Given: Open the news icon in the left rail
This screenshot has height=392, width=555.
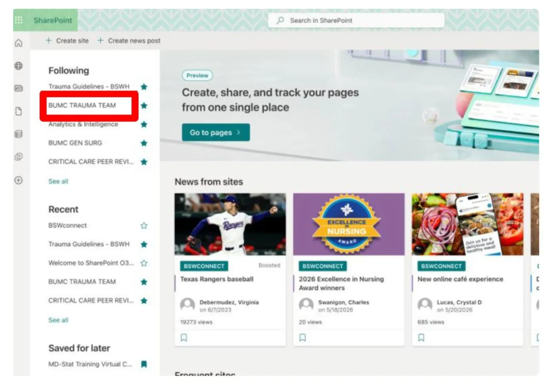Looking at the screenshot, I should 18,88.
